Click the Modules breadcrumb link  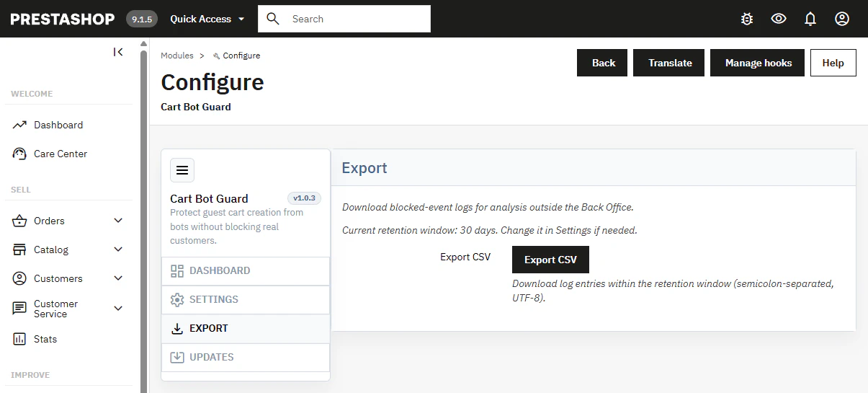pyautogui.click(x=177, y=56)
